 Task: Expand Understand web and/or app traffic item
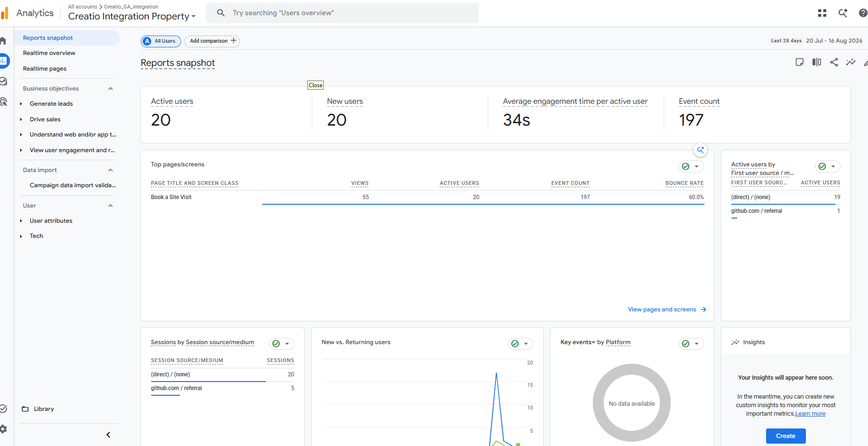[x=21, y=135]
